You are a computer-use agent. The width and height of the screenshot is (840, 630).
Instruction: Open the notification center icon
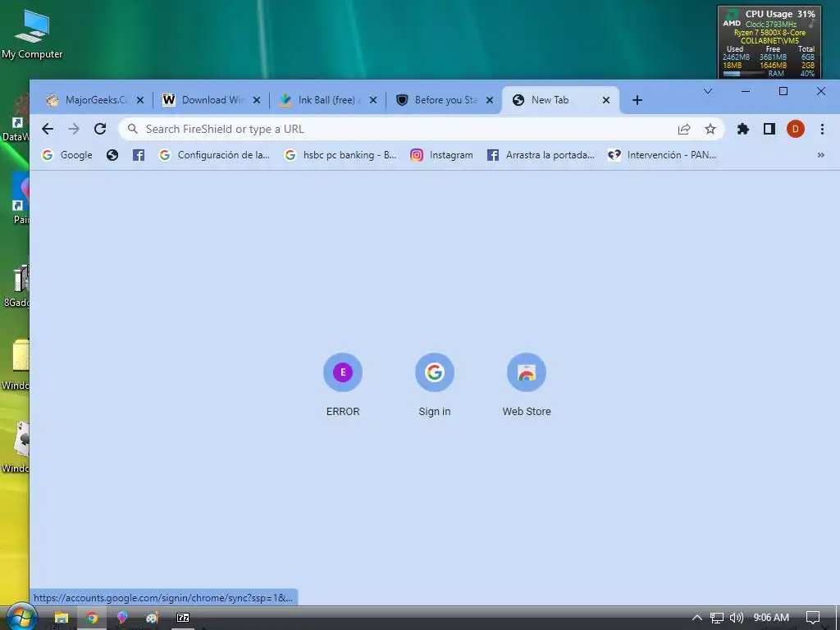pos(813,618)
